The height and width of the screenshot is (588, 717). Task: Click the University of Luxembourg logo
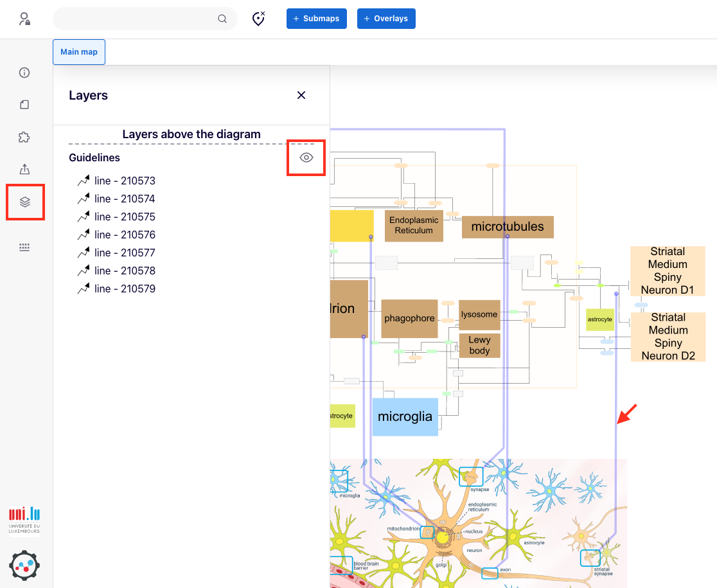click(x=24, y=519)
